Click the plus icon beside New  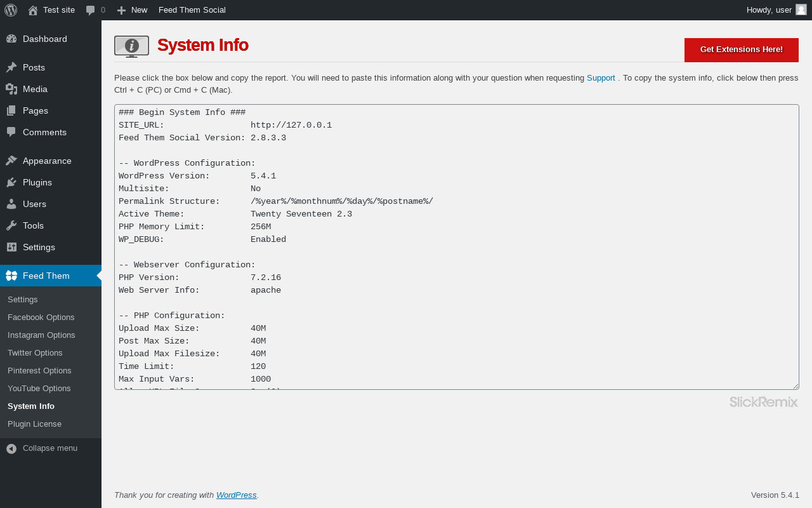[x=121, y=10]
